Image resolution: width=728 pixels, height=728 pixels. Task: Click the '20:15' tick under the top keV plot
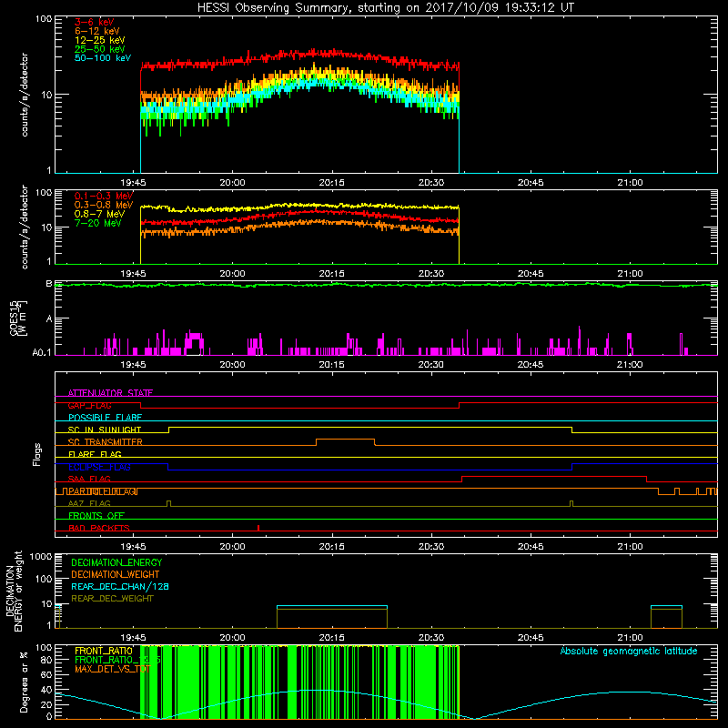[x=331, y=183]
